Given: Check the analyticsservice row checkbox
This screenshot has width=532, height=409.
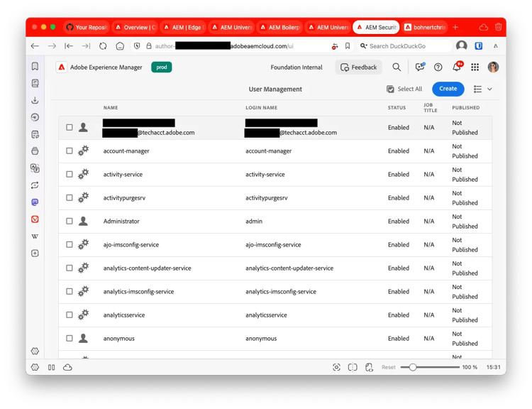Looking at the screenshot, I should [x=70, y=315].
